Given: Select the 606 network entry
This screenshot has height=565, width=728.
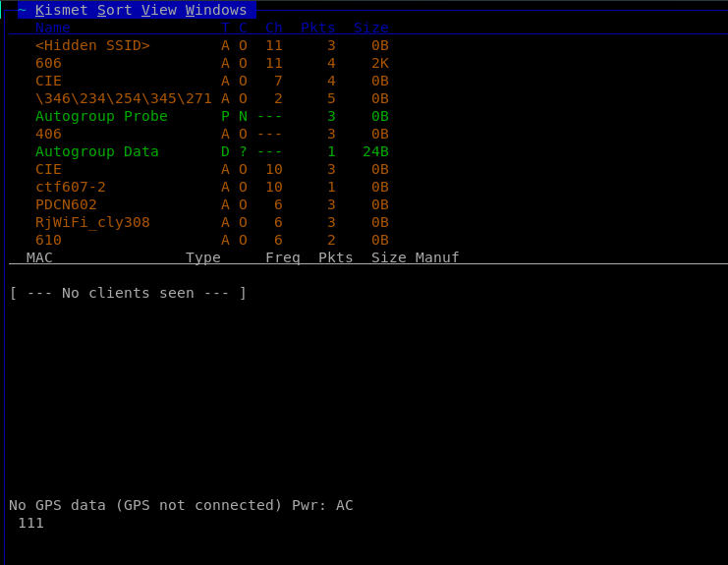Looking at the screenshot, I should (48, 63).
